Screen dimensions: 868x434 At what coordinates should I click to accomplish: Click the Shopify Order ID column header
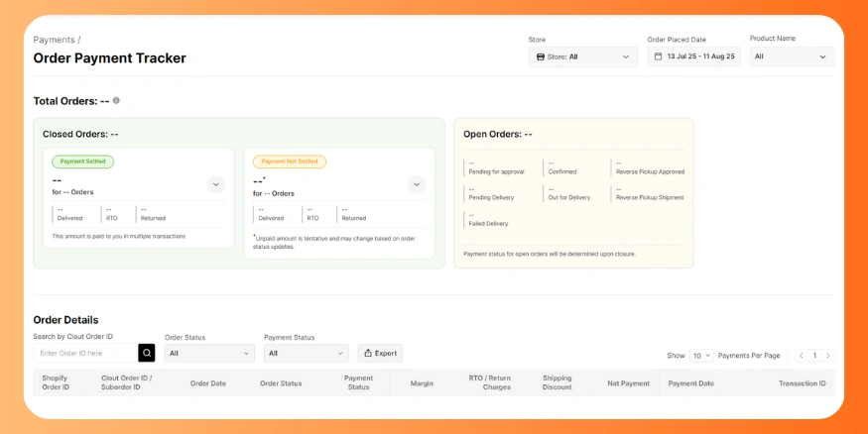pyautogui.click(x=56, y=382)
